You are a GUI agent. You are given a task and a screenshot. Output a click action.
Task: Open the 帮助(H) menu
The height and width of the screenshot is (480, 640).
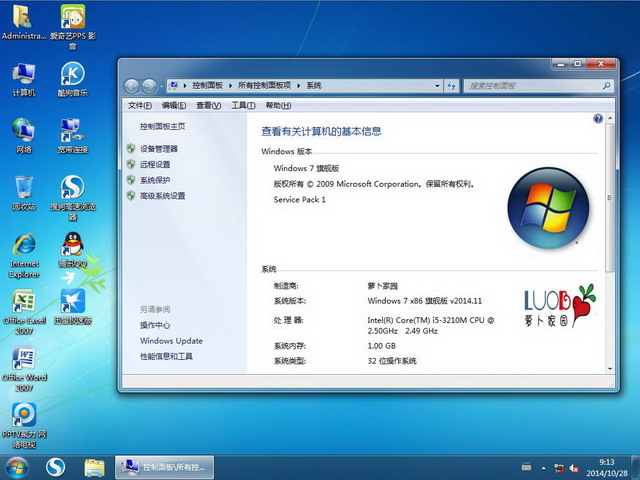[278, 106]
